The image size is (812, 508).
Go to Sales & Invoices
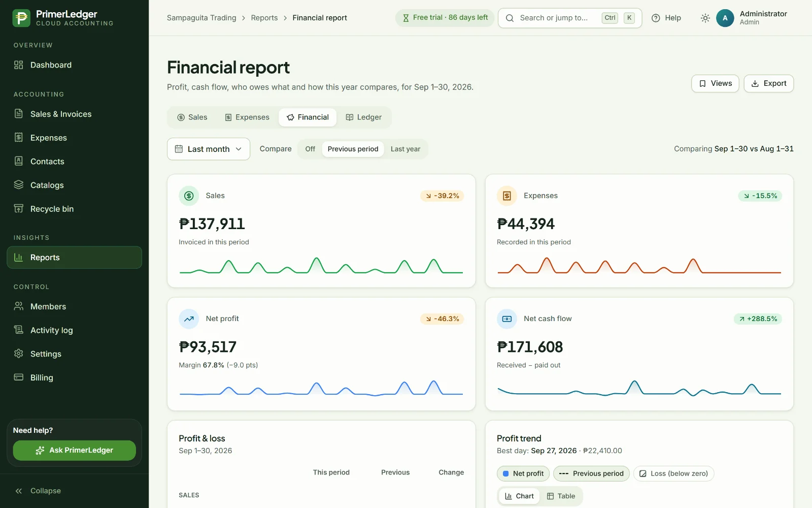coord(74,114)
